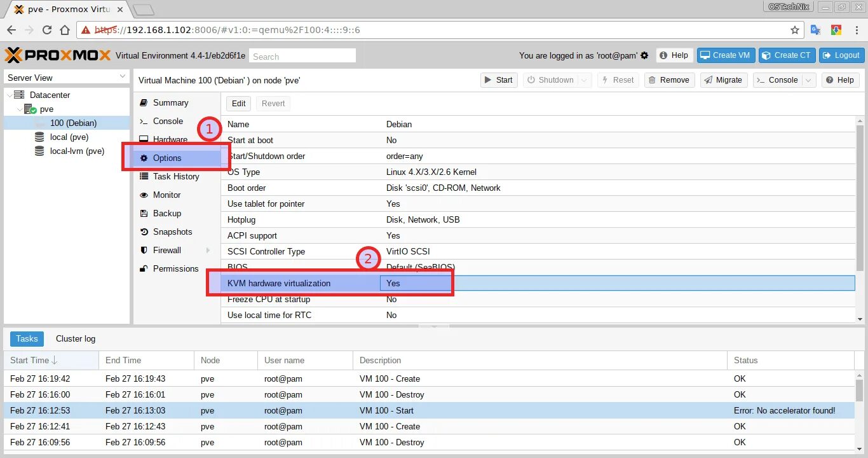Open user settings gear next to root@pam

pos(644,55)
